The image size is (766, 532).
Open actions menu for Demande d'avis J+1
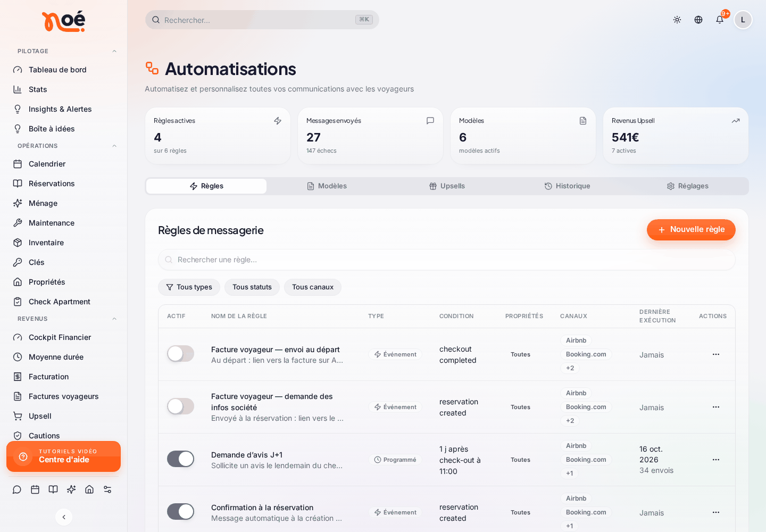pyautogui.click(x=716, y=460)
